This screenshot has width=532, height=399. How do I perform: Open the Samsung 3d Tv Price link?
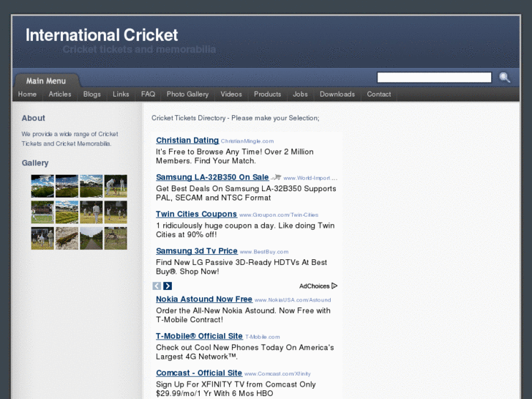pos(197,251)
